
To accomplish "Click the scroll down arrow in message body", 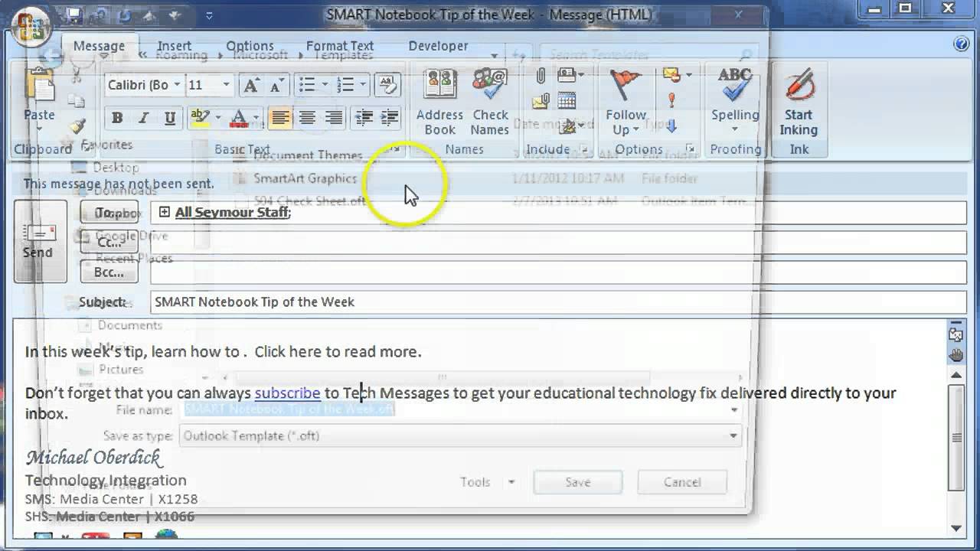I will coord(956,528).
